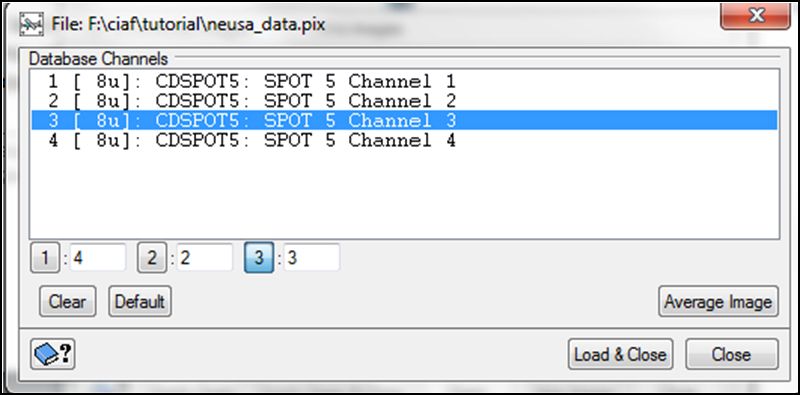
Task: Click the Average Image button
Action: coord(718,302)
